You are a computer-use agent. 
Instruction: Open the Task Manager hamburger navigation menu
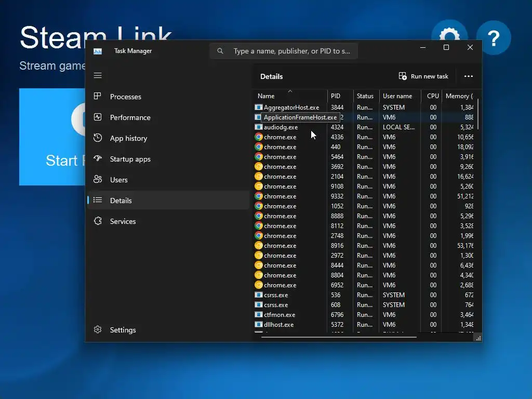(x=98, y=75)
